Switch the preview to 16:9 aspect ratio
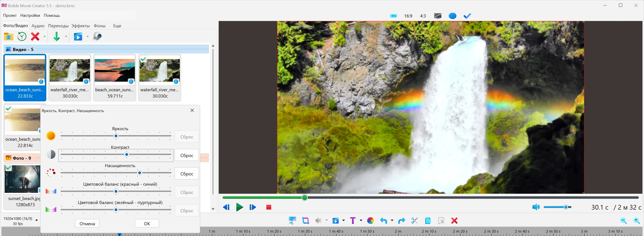The height and width of the screenshot is (236, 644). click(x=408, y=16)
